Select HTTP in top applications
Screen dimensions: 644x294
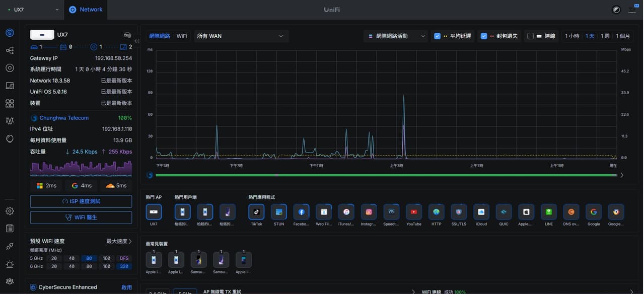click(x=436, y=212)
